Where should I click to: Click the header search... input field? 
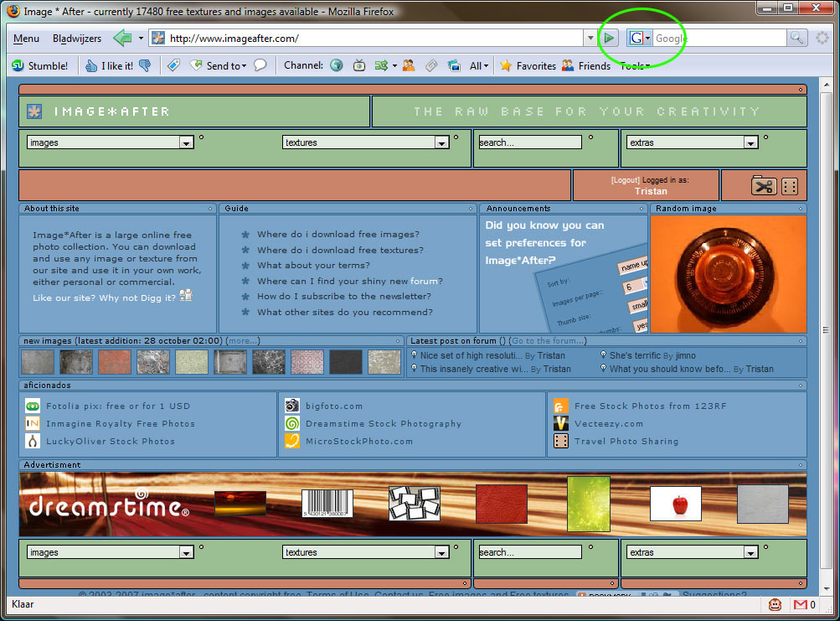coord(530,142)
